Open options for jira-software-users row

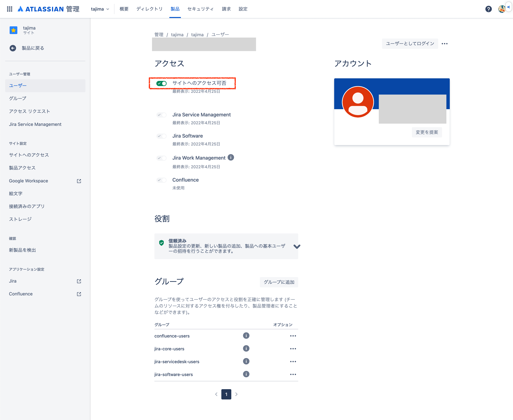[x=293, y=374]
